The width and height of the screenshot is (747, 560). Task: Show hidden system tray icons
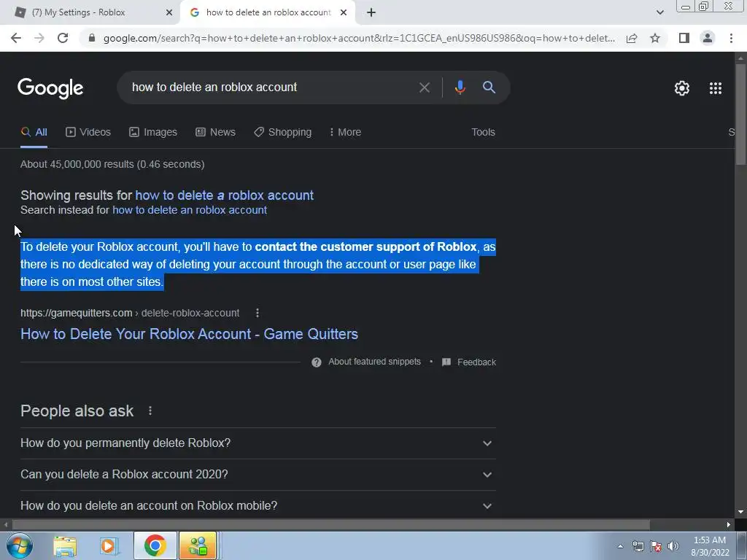coord(620,546)
